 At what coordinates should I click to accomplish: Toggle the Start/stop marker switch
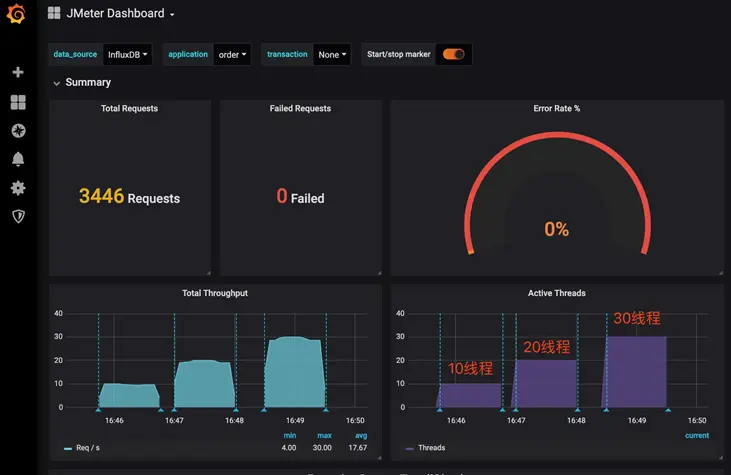point(453,54)
